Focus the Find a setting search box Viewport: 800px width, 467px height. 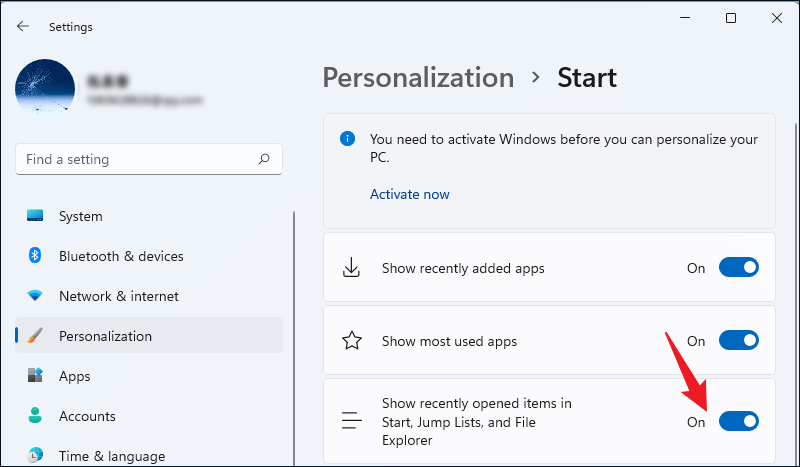point(149,159)
